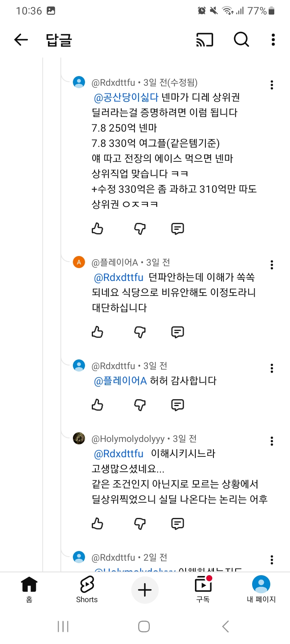Dislike the '허허 감사합니다' comment
Image resolution: width=290 pixels, height=644 pixels.
coord(139,405)
